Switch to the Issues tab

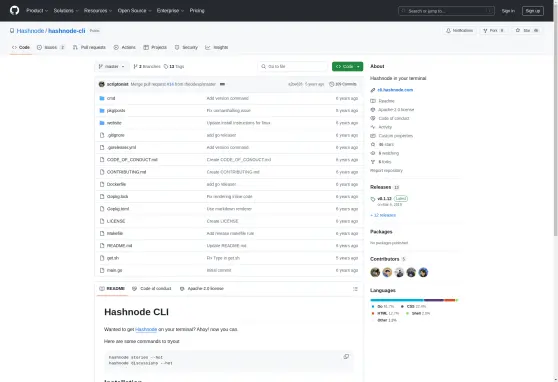click(51, 47)
